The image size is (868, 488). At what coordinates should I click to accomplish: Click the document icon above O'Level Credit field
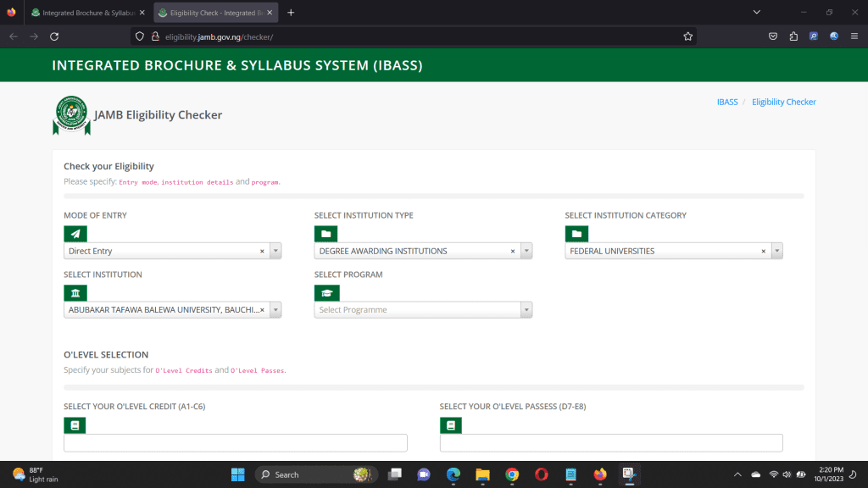point(75,425)
